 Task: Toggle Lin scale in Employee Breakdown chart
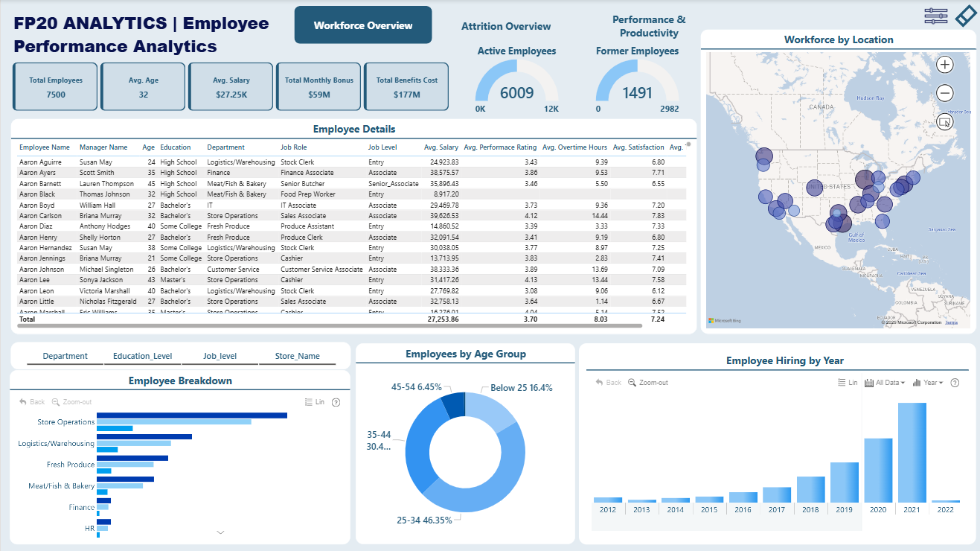(315, 402)
